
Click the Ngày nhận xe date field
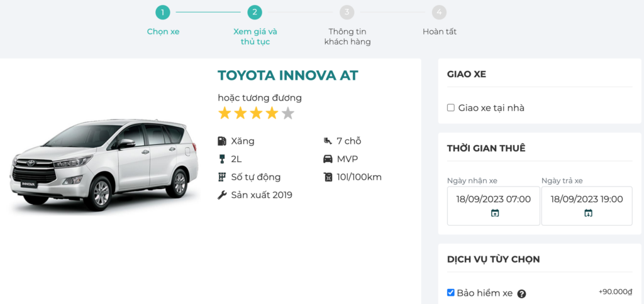pyautogui.click(x=494, y=199)
